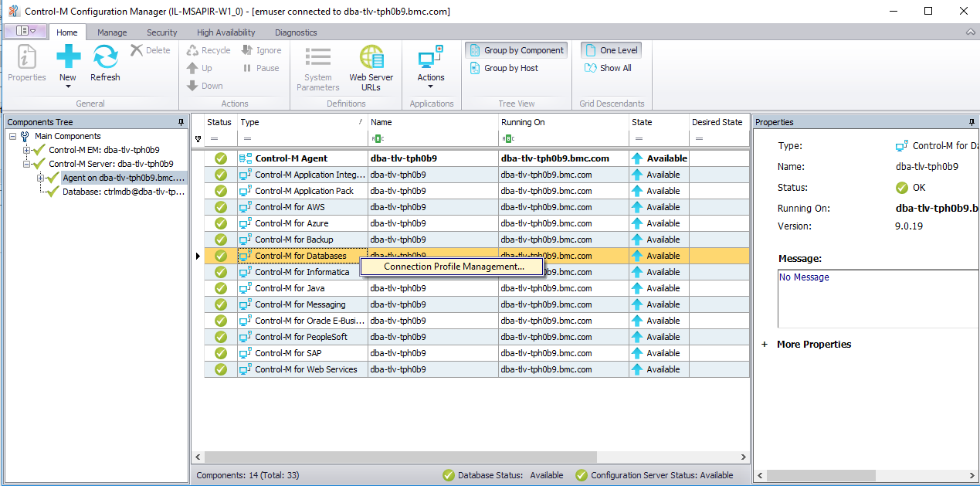The height and width of the screenshot is (486, 980).
Task: Open the Actions dropdown arrow
Action: [431, 87]
